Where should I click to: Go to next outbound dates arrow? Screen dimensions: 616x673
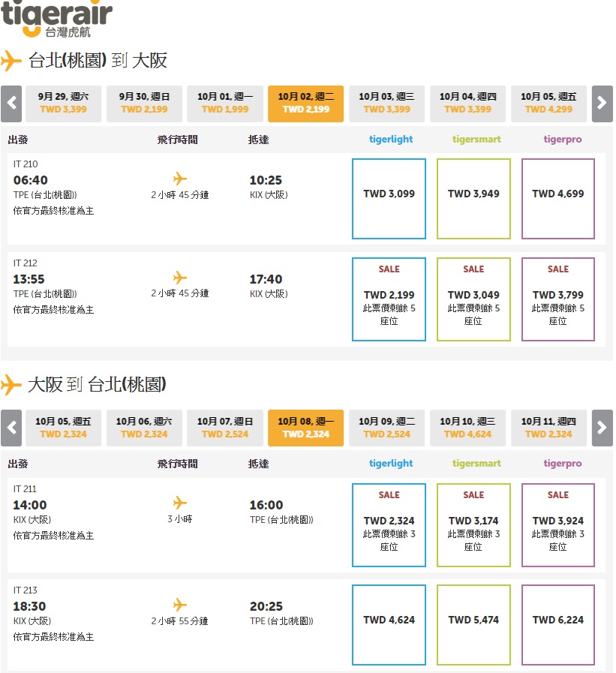(602, 104)
